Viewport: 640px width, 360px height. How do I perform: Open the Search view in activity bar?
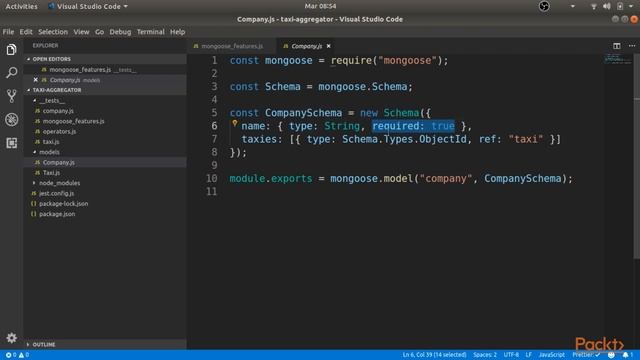point(11,73)
